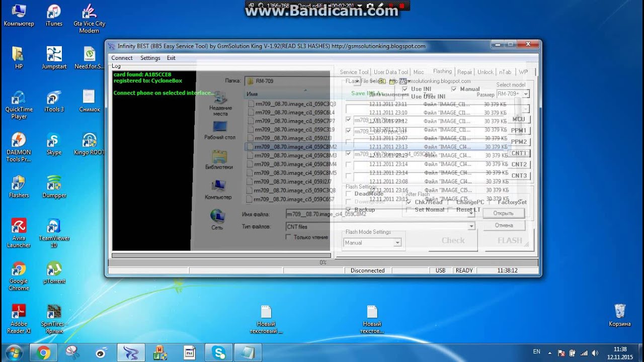Image resolution: width=644 pixels, height=362 pixels.
Task: Switch to User Data Tool tab
Action: coord(391,72)
